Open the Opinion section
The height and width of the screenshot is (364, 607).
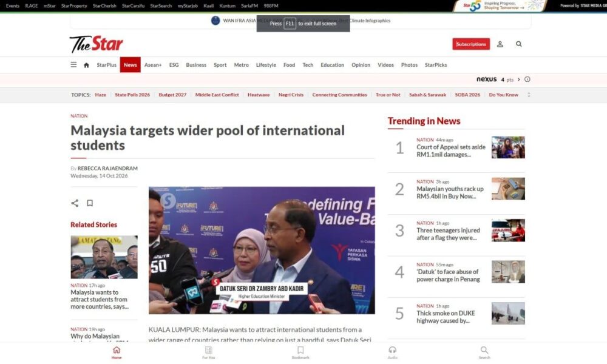tap(361, 65)
